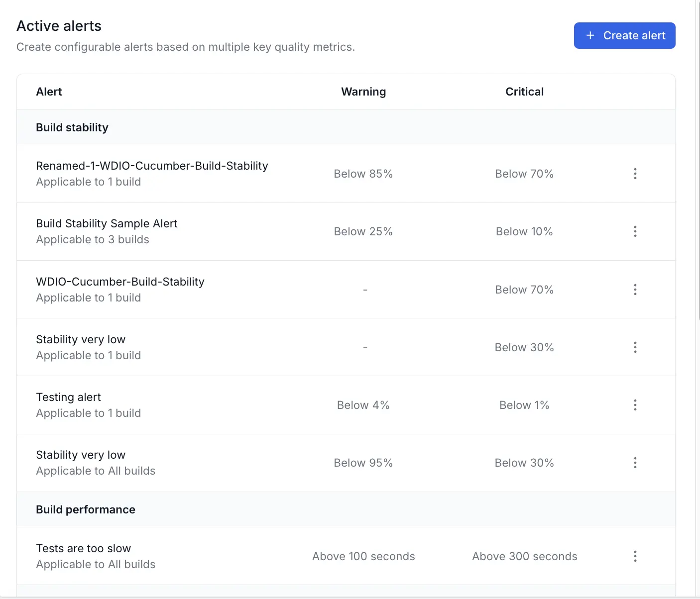Select the Build Stability Sample Alert name
700x599 pixels.
[x=107, y=223]
